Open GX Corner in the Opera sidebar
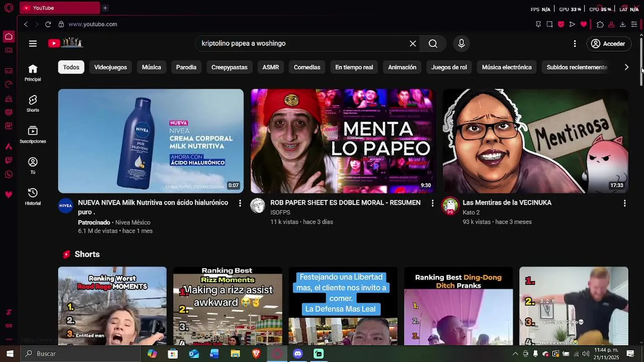The height and width of the screenshot is (362, 644). pyautogui.click(x=9, y=50)
